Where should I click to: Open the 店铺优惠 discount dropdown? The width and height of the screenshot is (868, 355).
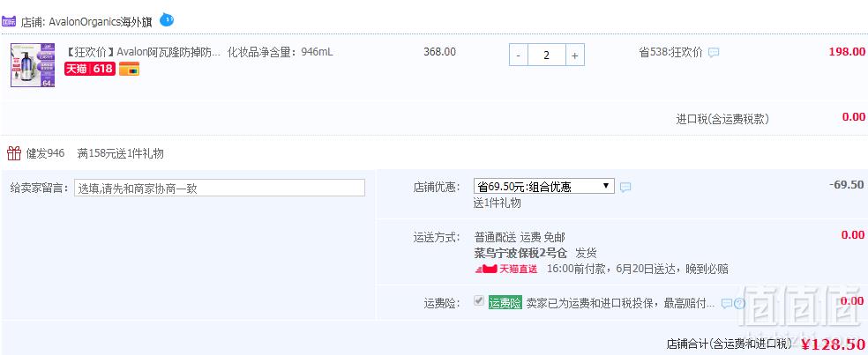pos(544,187)
